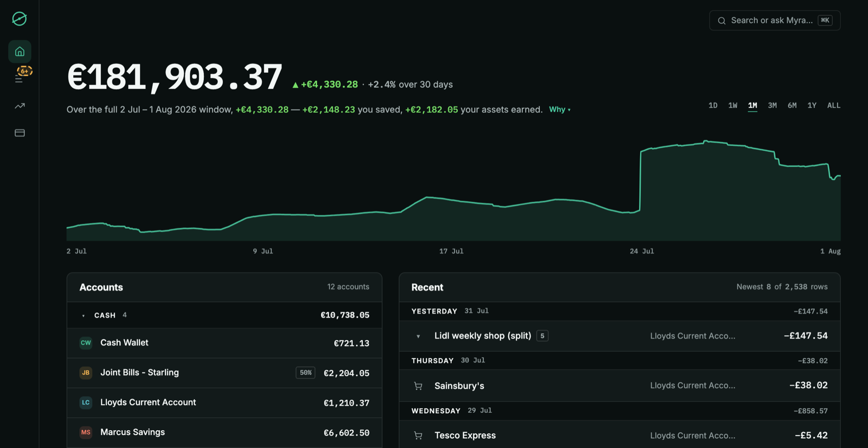Open the Lloyds Current Account row
The width and height of the screenshot is (868, 448).
[x=224, y=402]
